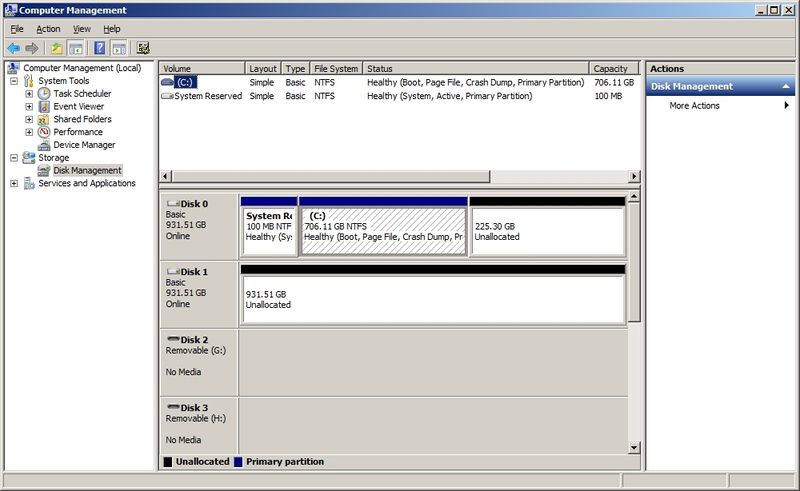
Task: Sort by File System column header
Action: (336, 68)
